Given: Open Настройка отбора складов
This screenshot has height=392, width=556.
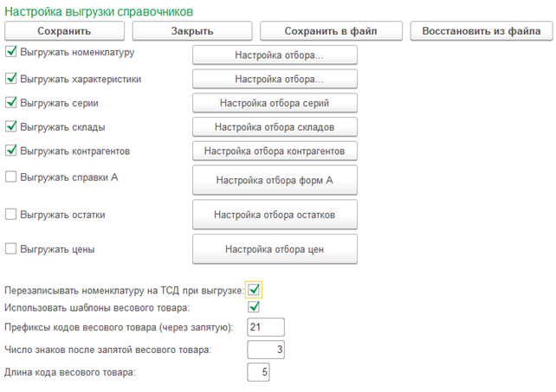Looking at the screenshot, I should click(275, 127).
